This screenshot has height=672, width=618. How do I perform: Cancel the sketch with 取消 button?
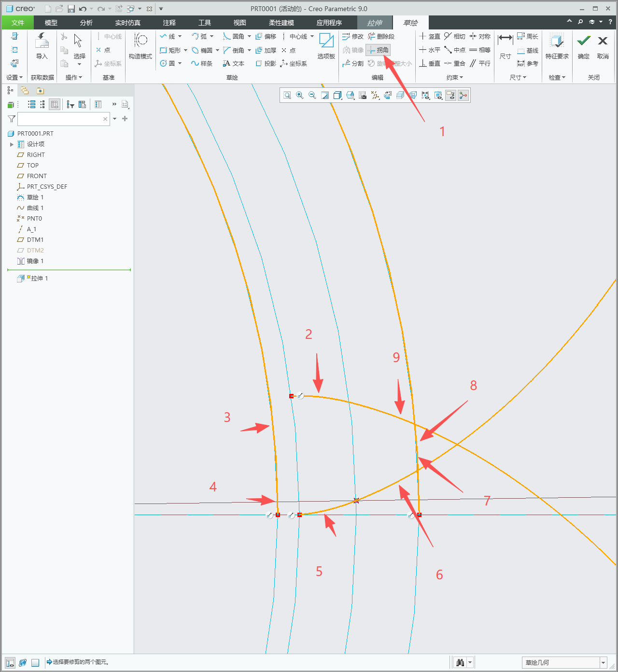(603, 46)
